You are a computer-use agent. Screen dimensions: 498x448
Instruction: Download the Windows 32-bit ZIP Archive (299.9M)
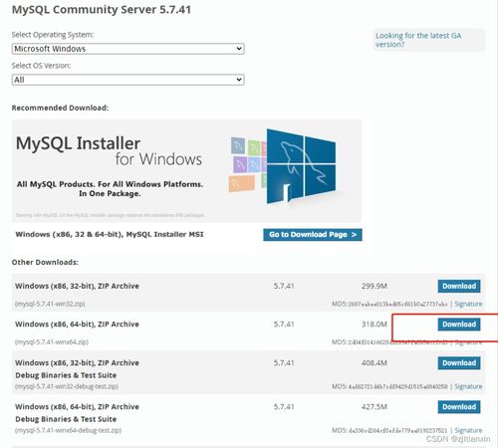click(459, 286)
